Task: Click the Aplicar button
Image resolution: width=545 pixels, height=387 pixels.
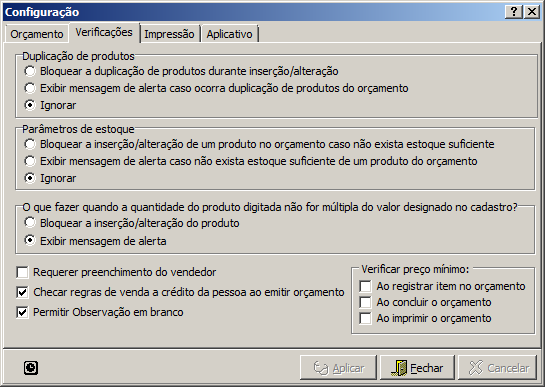Action: pos(338,368)
